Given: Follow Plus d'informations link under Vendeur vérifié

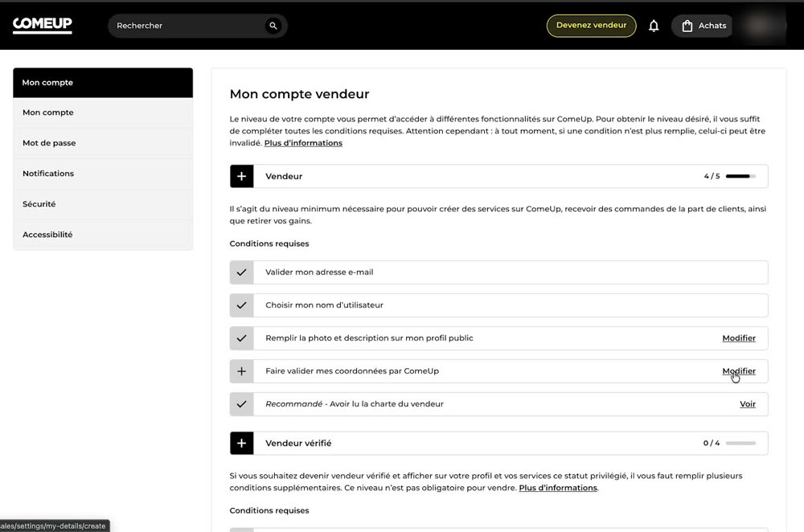Looking at the screenshot, I should [x=558, y=488].
